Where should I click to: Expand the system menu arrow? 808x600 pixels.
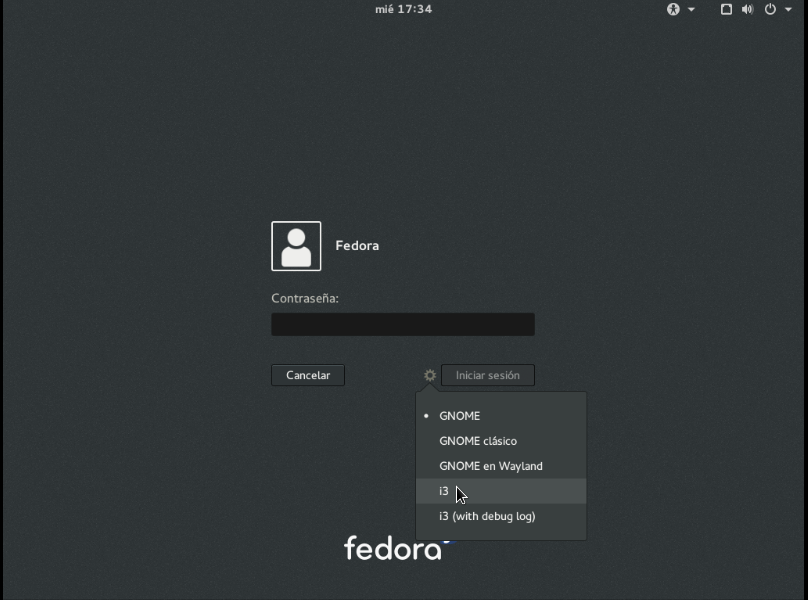coord(788,9)
